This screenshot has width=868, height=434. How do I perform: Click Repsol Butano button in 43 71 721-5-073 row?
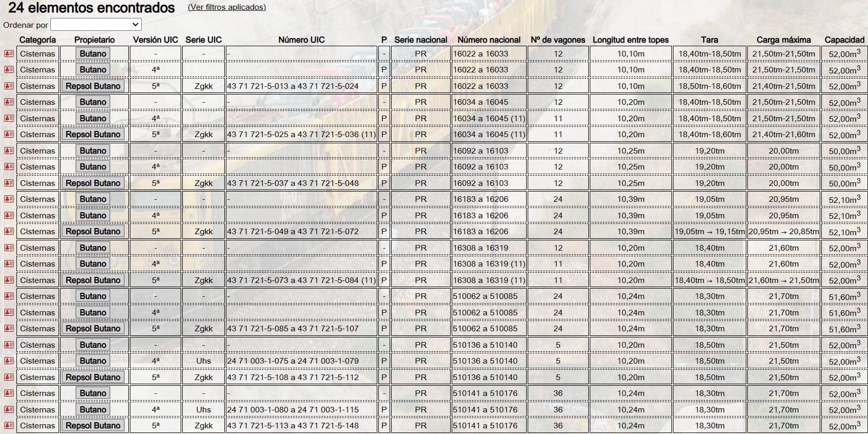[x=93, y=280]
